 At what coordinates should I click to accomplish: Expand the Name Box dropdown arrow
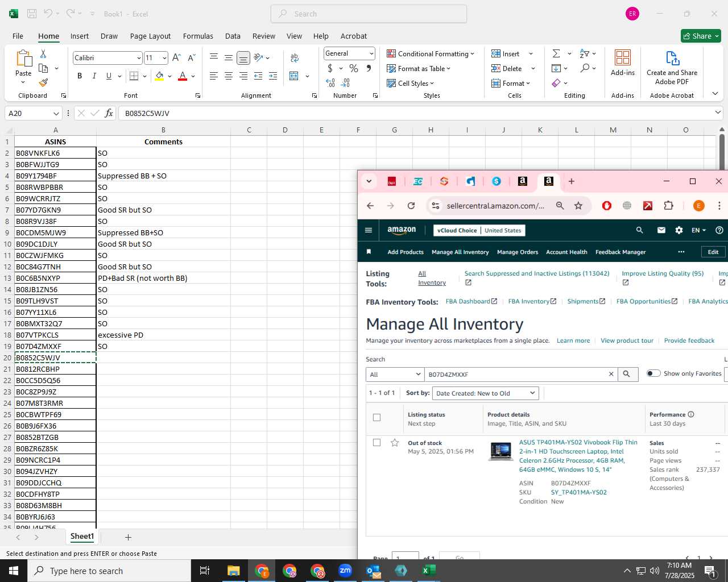click(56, 114)
